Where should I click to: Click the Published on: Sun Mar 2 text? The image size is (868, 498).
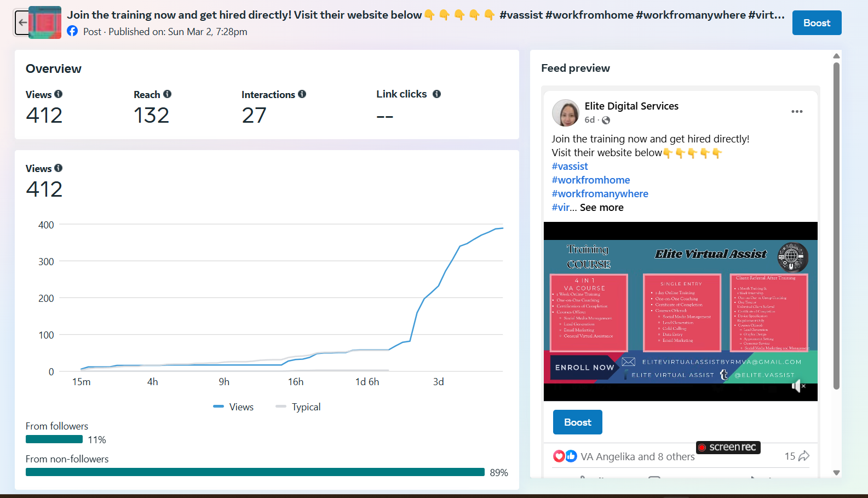pyautogui.click(x=178, y=32)
